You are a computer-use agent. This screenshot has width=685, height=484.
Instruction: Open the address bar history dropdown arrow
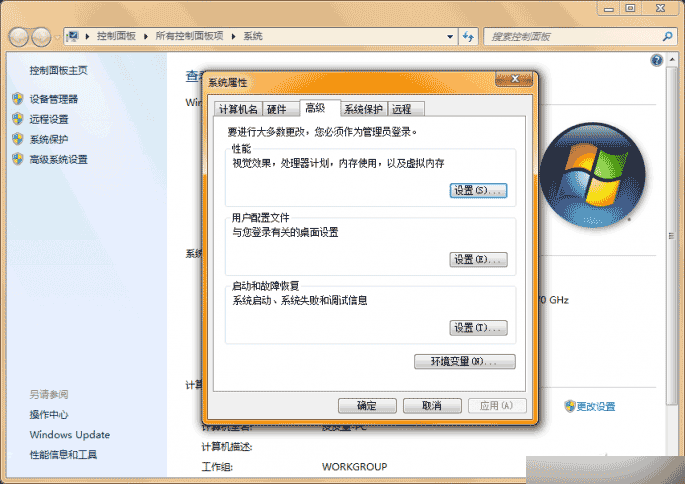coord(450,36)
